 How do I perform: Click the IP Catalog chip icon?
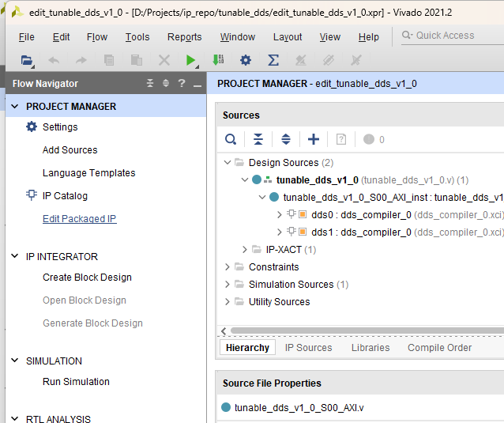32,195
